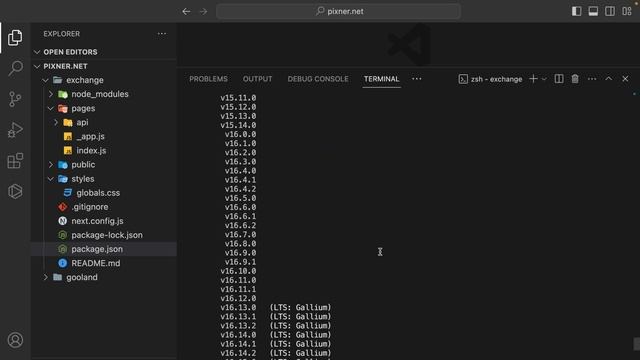Open the Run and Debug view
The height and width of the screenshot is (360, 640).
pos(15,130)
